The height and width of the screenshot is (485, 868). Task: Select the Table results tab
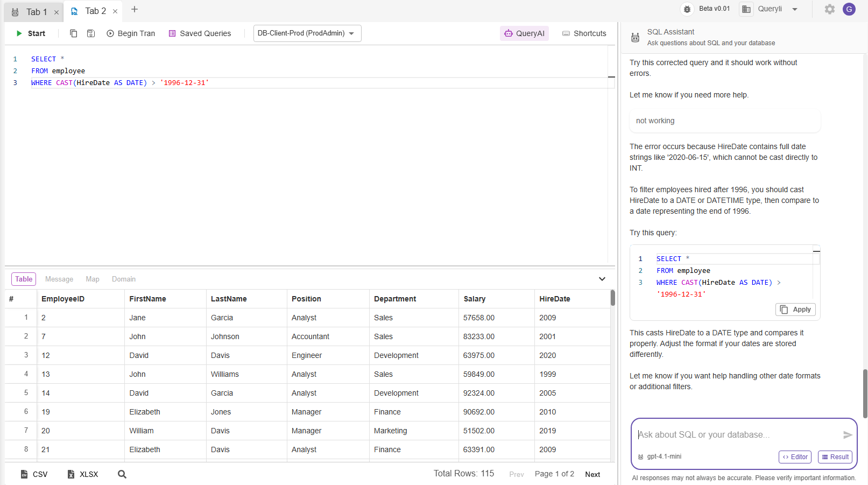24,279
